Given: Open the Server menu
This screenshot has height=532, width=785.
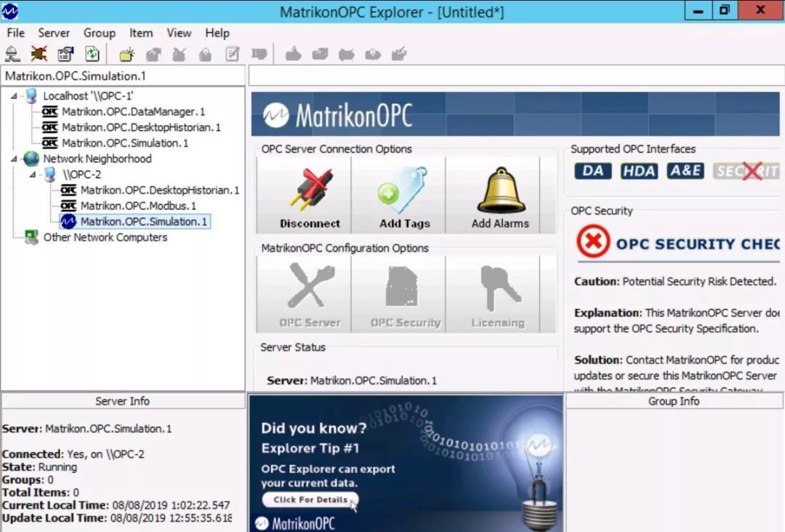Looking at the screenshot, I should pyautogui.click(x=54, y=33).
